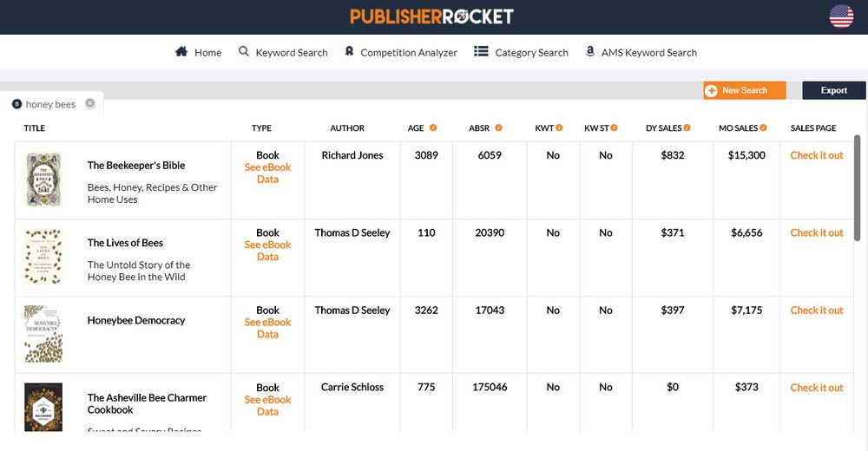Click age value 3262
868x451 pixels.
[426, 310]
